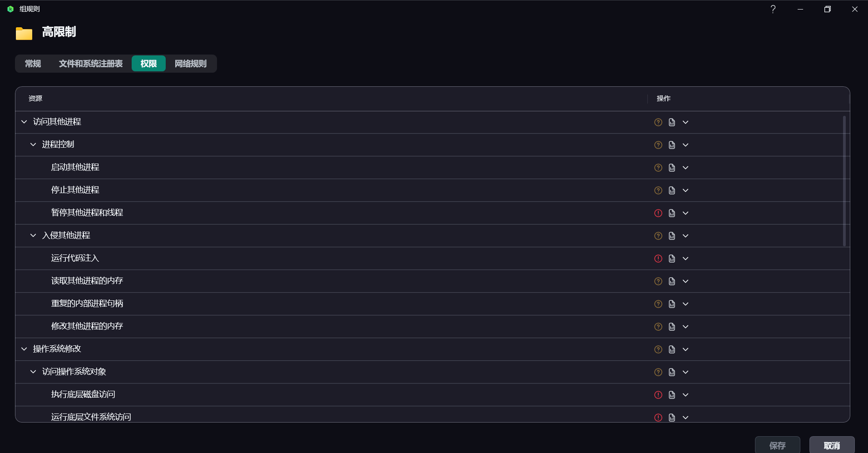Click the vertical scrollbar of permissions list

(844, 181)
